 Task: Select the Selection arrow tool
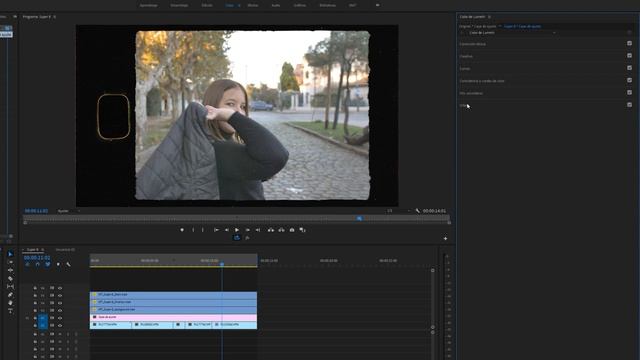[x=10, y=254]
